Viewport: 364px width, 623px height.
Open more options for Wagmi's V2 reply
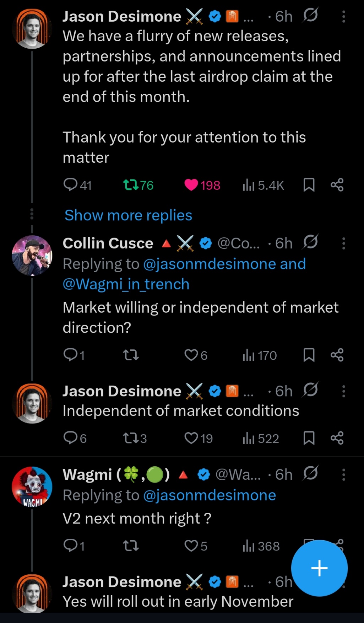tap(343, 475)
